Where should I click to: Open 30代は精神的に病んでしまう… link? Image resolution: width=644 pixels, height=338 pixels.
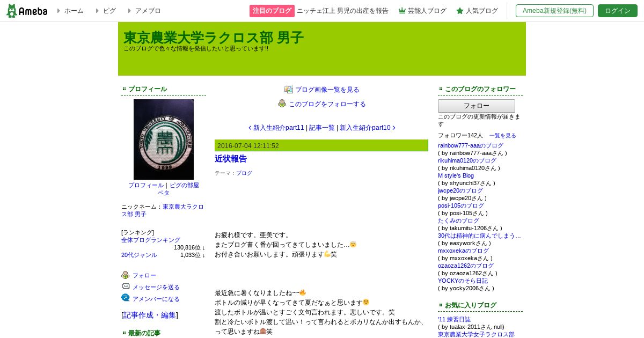(x=479, y=236)
